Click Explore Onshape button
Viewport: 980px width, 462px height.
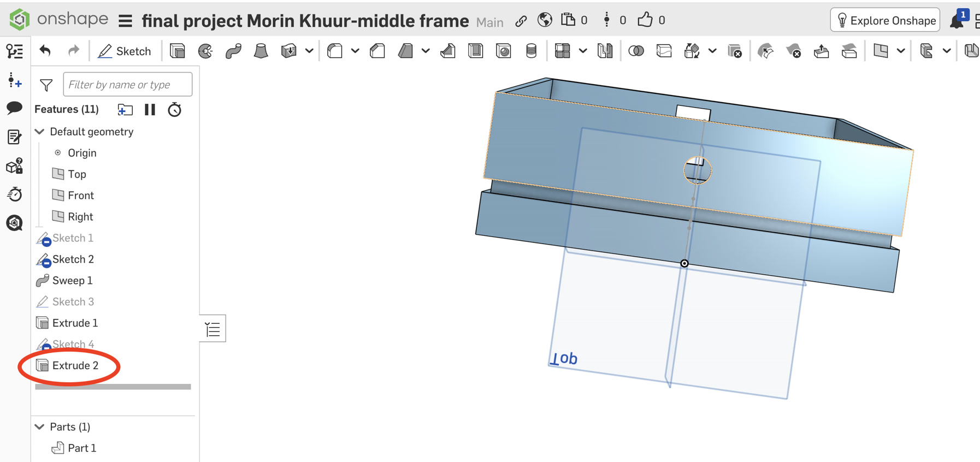(x=885, y=21)
